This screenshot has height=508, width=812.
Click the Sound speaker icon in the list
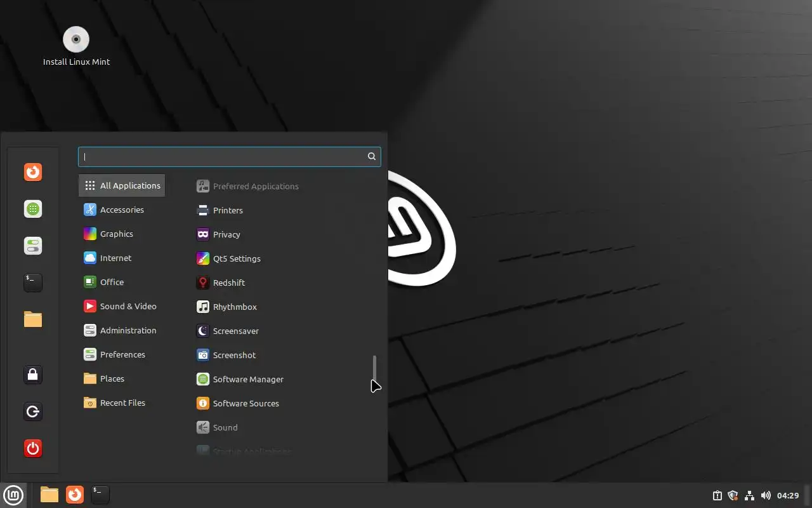(x=202, y=427)
